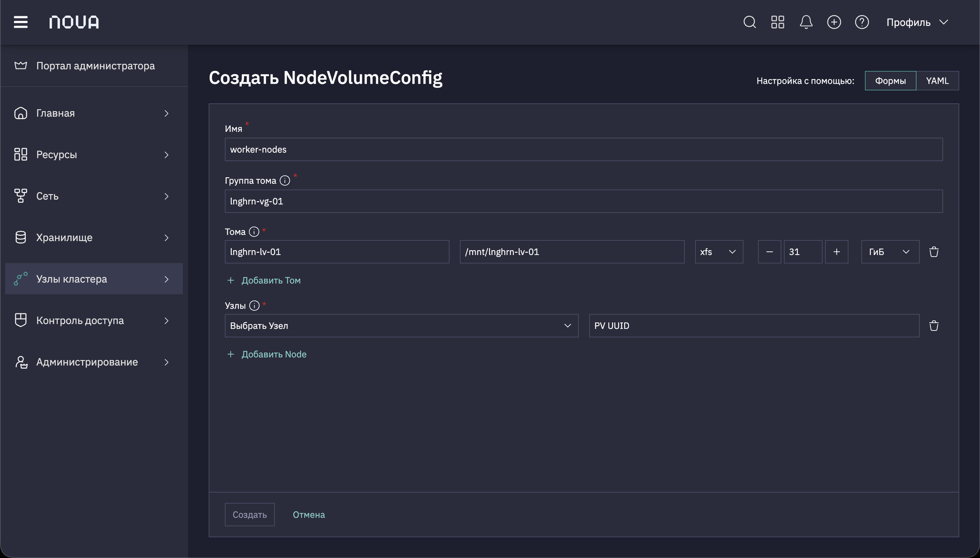This screenshot has width=980, height=558.
Task: Click the Узлы кластера nodes icon
Action: click(x=20, y=279)
